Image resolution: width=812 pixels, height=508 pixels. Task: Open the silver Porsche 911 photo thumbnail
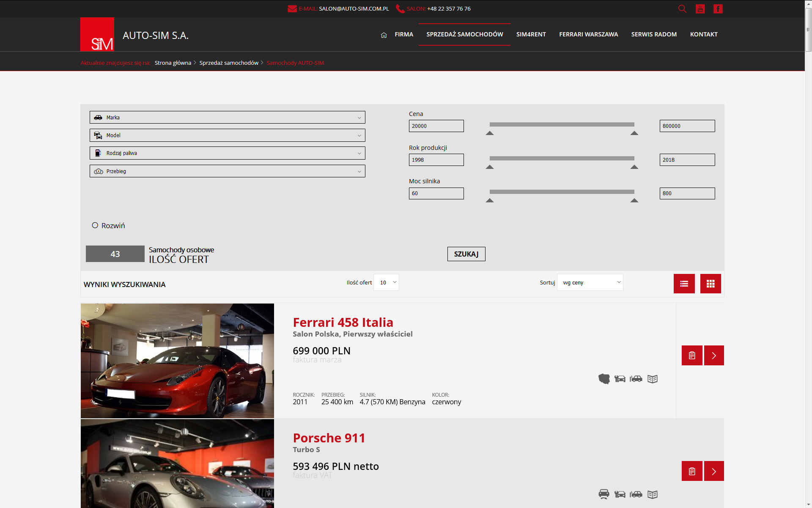click(177, 464)
